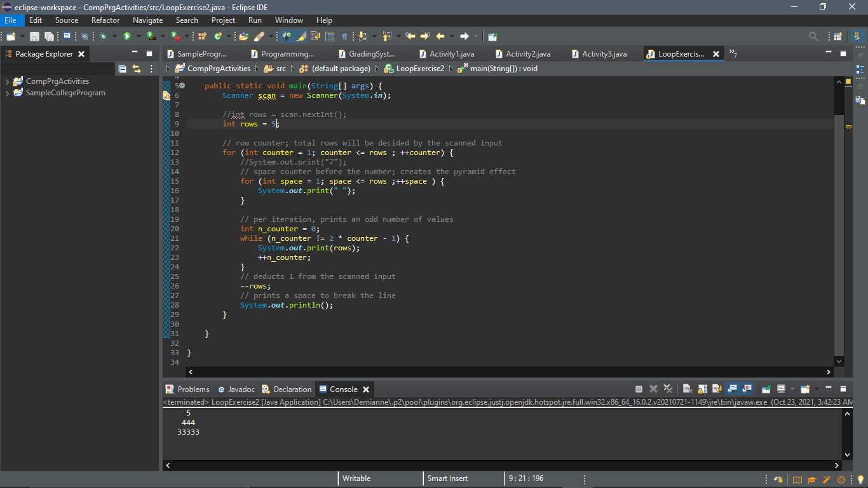Image resolution: width=868 pixels, height=488 pixels.
Task: Toggle Java editor breadcrumb
Action: tap(287, 37)
